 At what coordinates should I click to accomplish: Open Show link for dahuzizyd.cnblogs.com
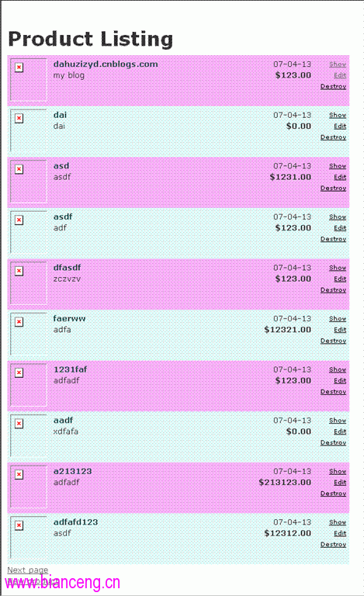pyautogui.click(x=338, y=64)
